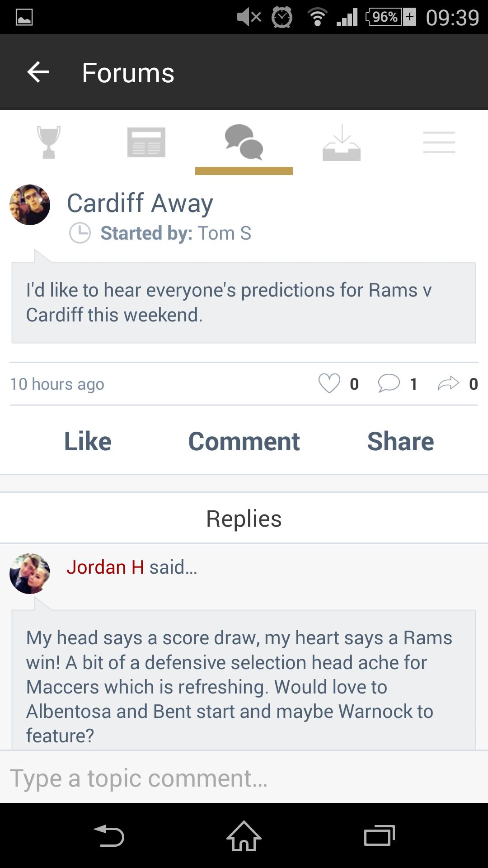This screenshot has height=868, width=488.
Task: Tap the heart icon to like the topic
Action: pos(330,384)
